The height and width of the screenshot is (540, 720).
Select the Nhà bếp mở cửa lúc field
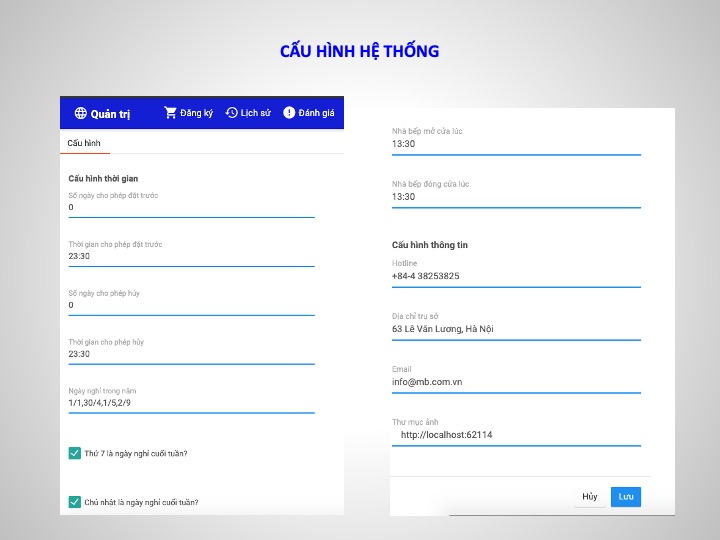coord(515,145)
